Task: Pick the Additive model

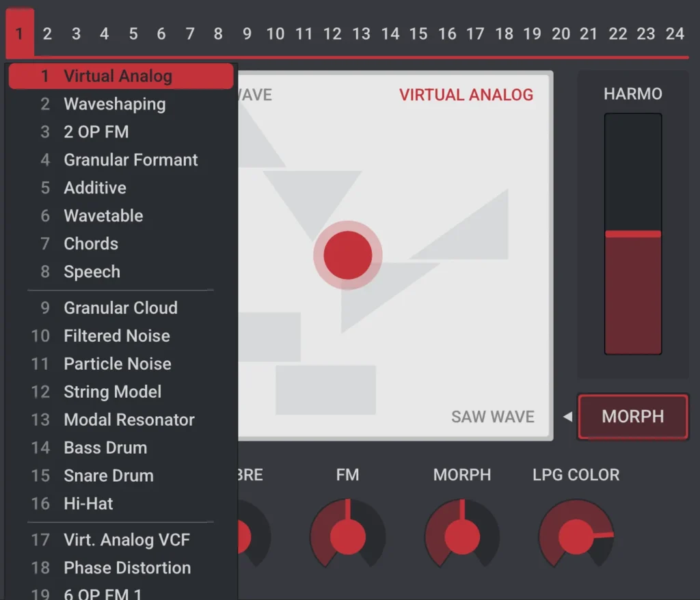Action: (121, 187)
